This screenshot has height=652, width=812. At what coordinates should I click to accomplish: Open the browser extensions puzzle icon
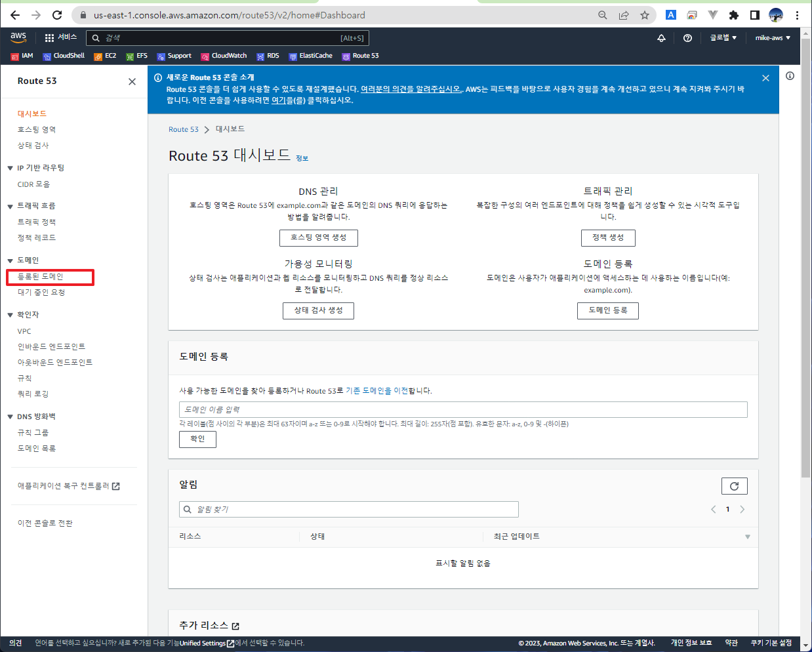coord(734,15)
